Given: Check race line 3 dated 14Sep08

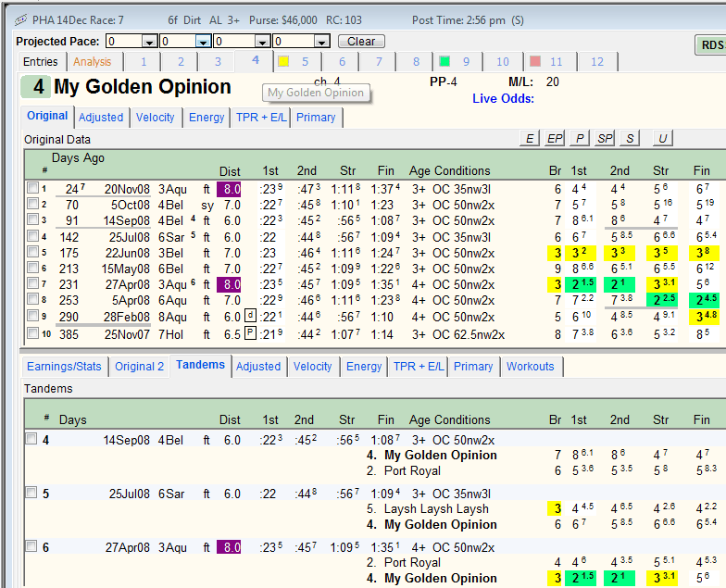Looking at the screenshot, I should click(33, 219).
